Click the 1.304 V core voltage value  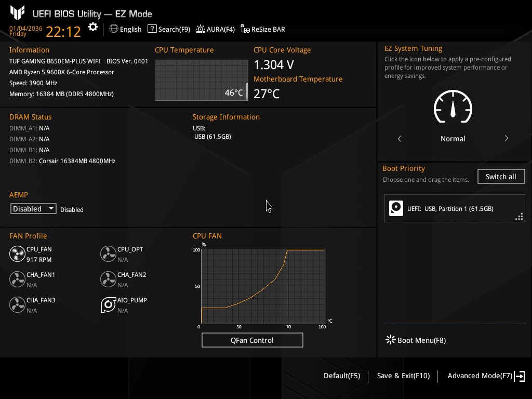tap(274, 64)
